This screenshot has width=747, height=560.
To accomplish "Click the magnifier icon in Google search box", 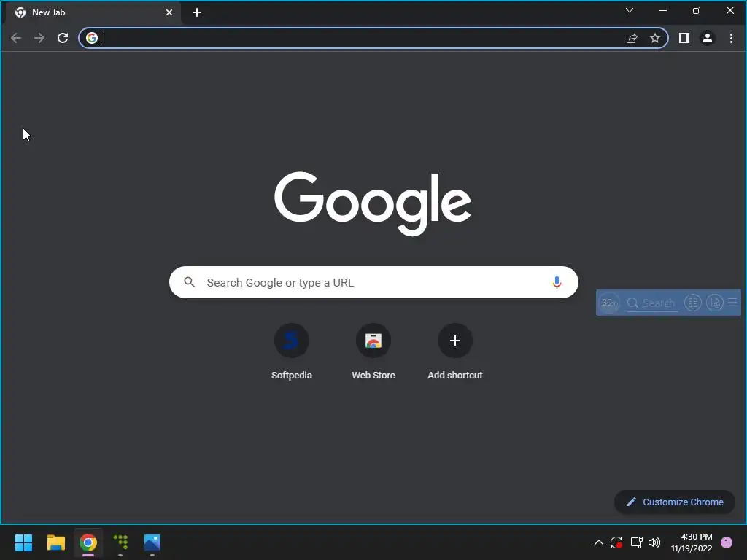I will point(189,282).
